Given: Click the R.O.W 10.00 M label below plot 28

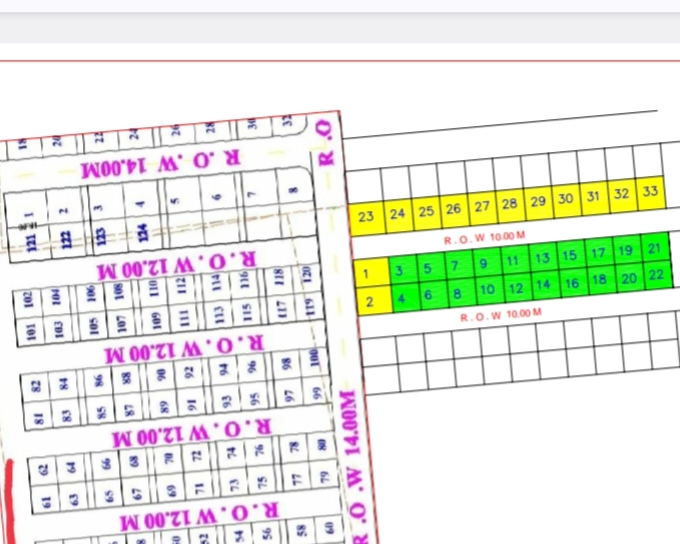Looking at the screenshot, I should click(485, 238).
